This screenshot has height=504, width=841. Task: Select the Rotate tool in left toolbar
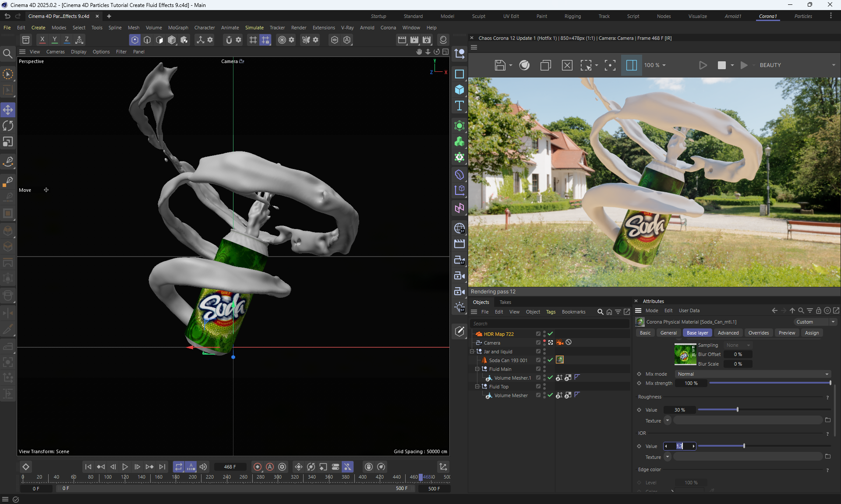tap(8, 126)
